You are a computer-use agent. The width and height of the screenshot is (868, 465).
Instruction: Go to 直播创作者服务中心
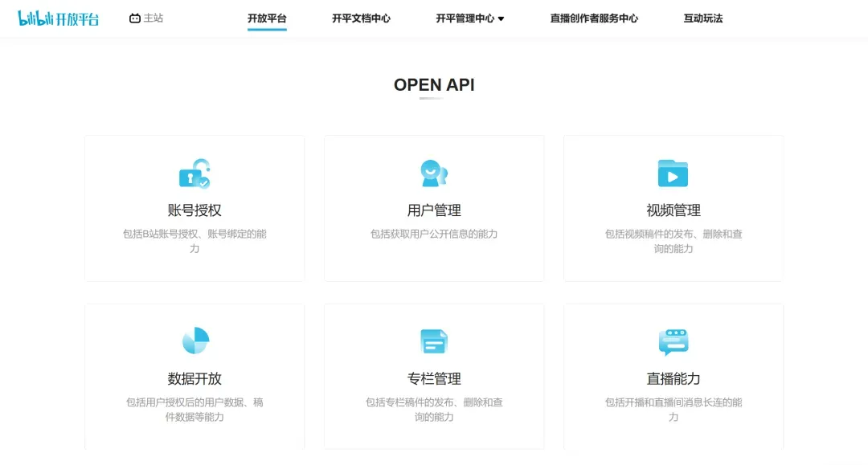[594, 18]
